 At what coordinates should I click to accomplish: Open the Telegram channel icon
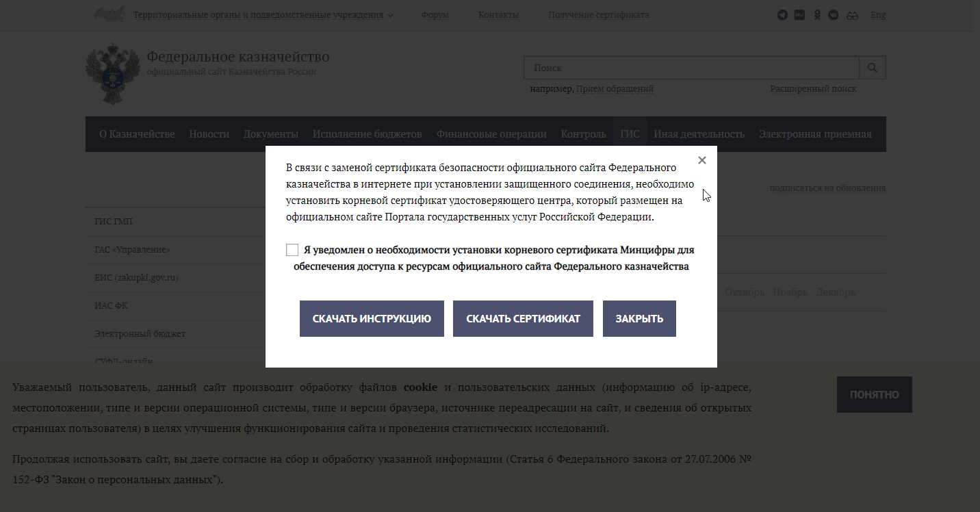782,15
